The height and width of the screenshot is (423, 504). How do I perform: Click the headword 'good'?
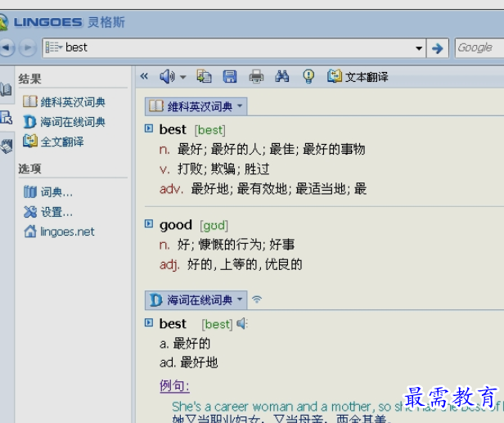point(176,225)
